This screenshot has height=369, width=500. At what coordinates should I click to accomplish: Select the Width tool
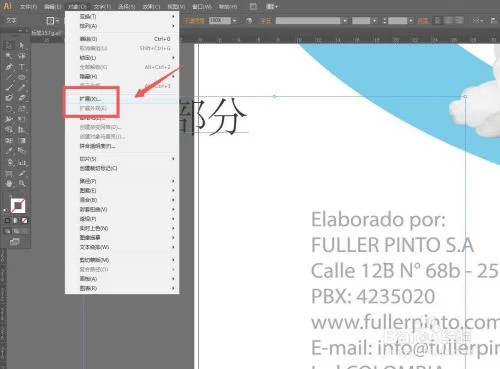pos(9,119)
